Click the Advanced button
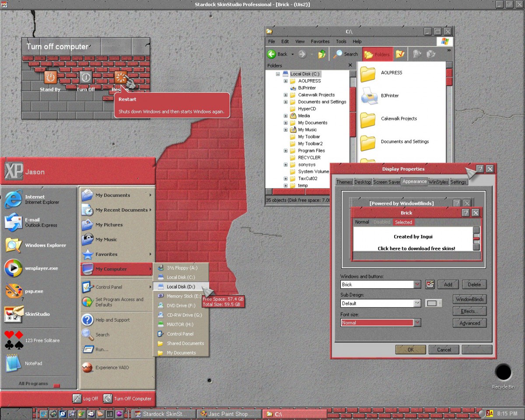Image resolution: width=525 pixels, height=420 pixels. coord(470,323)
